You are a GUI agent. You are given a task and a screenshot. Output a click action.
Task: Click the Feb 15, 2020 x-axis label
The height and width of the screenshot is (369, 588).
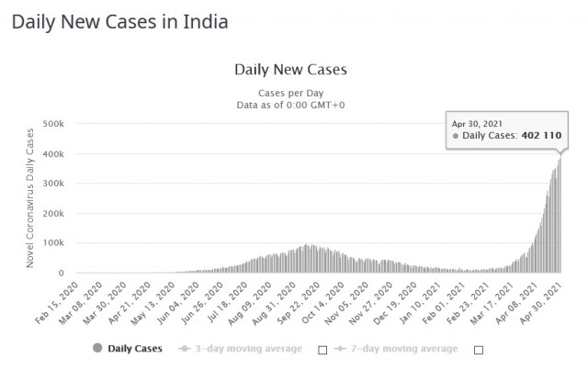[x=57, y=302]
